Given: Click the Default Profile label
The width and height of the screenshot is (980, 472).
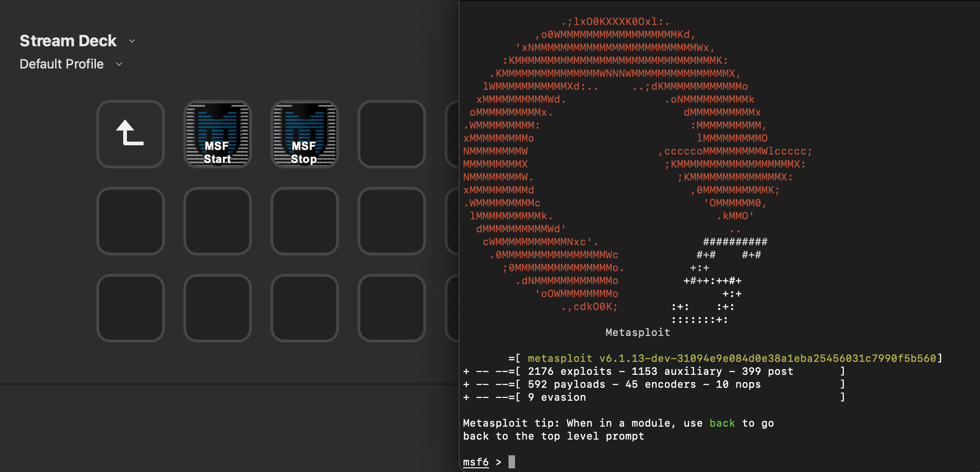Looking at the screenshot, I should coord(62,64).
